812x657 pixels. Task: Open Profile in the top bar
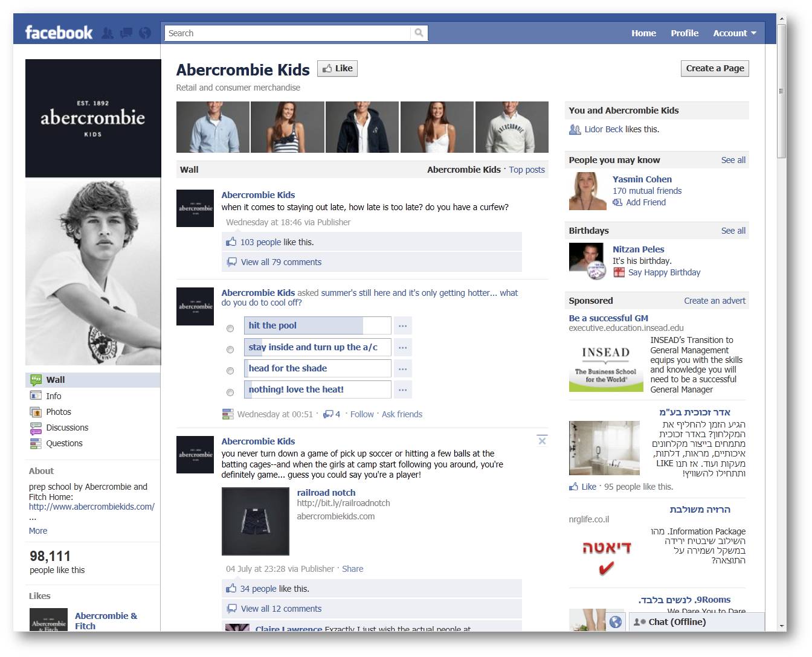tap(685, 33)
